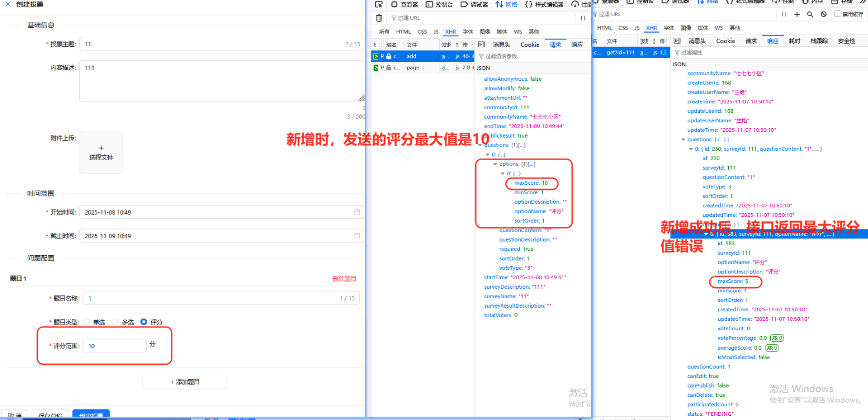
Task: Focus the 评分范围 input field
Action: pyautogui.click(x=115, y=346)
